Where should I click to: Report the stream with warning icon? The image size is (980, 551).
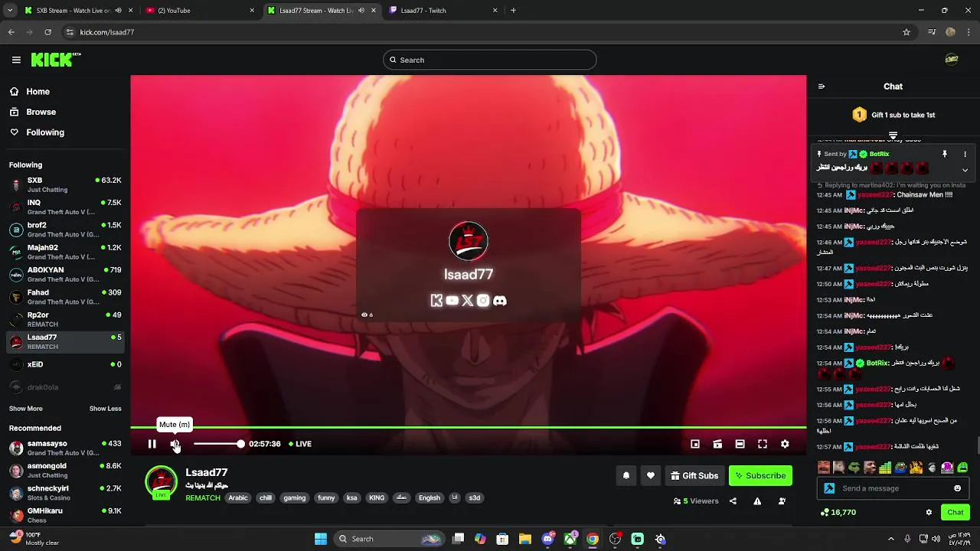pyautogui.click(x=757, y=501)
